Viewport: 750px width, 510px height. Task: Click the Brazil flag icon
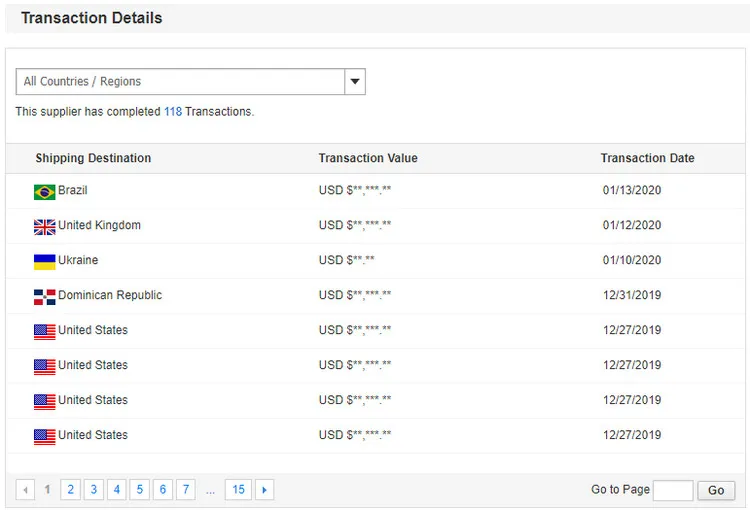tap(44, 191)
